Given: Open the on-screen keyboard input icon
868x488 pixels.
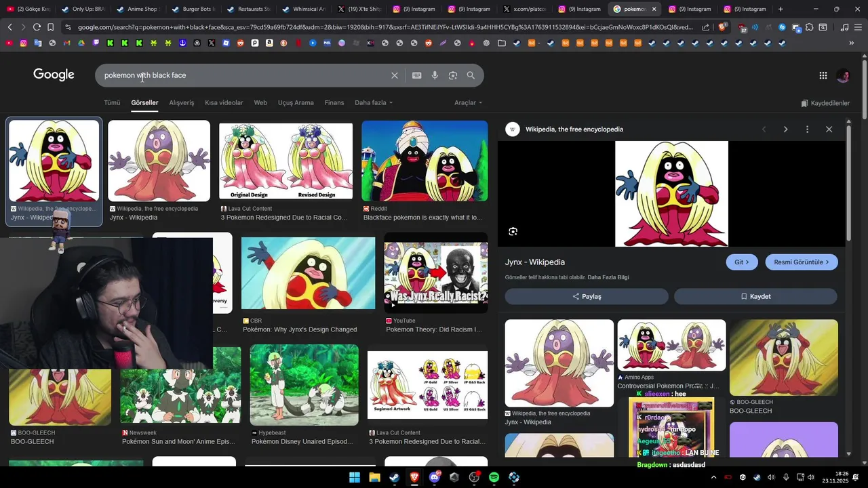Looking at the screenshot, I should coord(416,75).
